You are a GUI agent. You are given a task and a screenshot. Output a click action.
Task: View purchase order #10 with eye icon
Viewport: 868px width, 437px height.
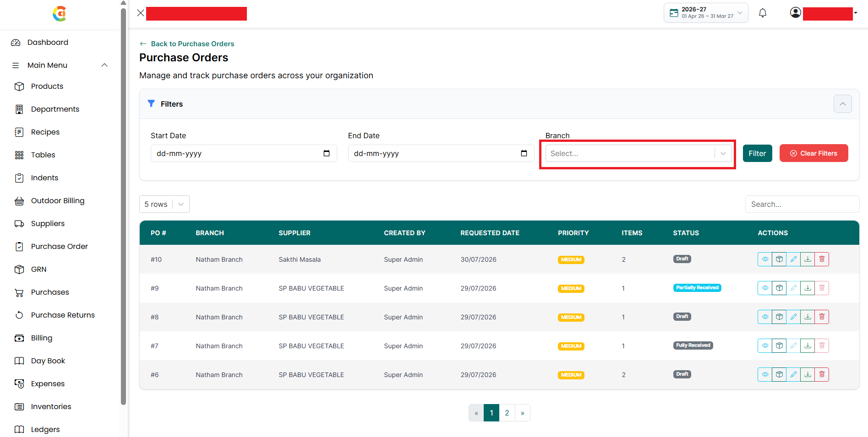click(765, 259)
